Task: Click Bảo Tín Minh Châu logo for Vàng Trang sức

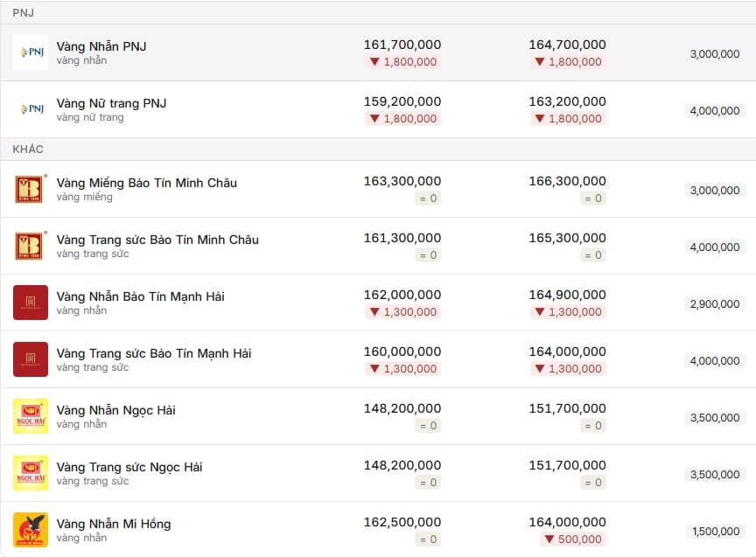Action: pyautogui.click(x=31, y=246)
